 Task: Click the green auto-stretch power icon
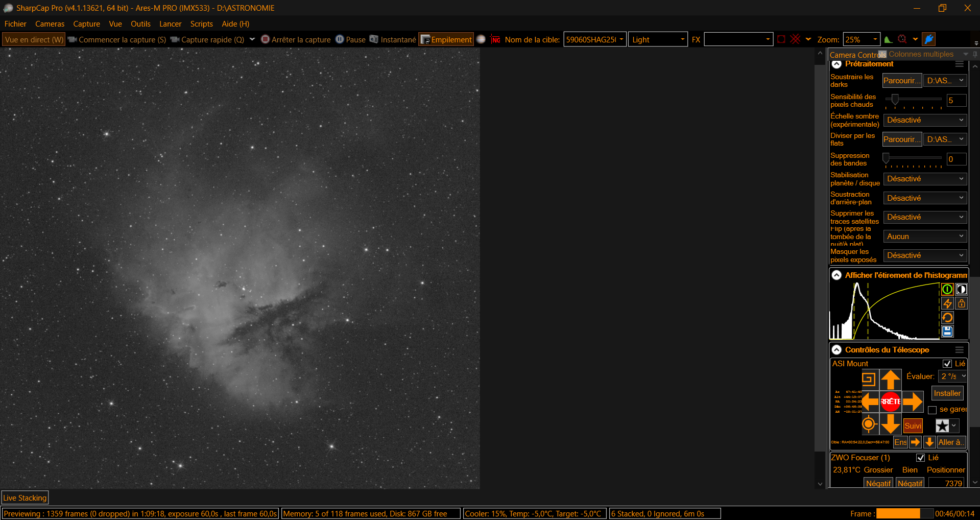pos(947,290)
